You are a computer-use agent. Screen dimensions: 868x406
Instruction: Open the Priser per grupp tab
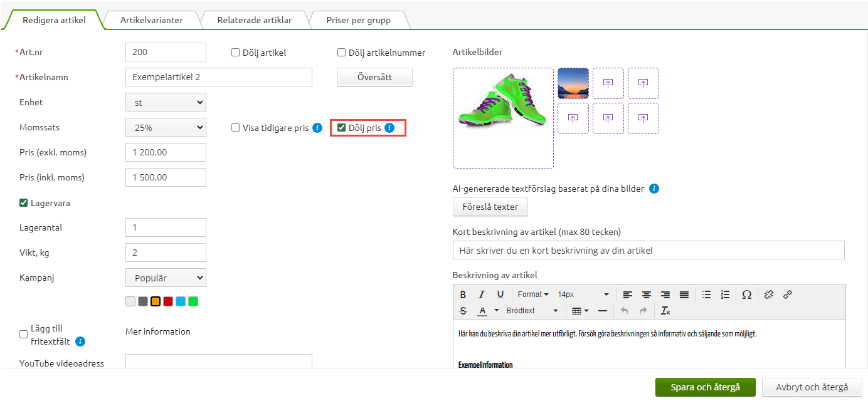(358, 20)
